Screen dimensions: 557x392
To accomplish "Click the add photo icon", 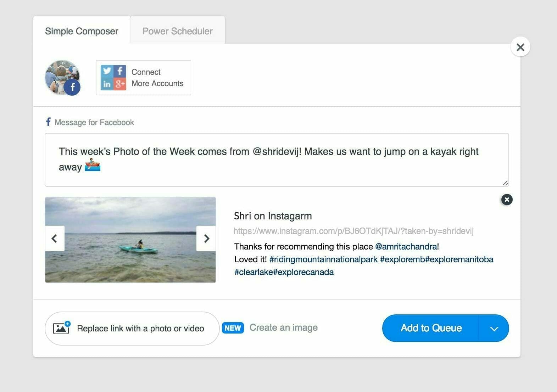I will click(x=62, y=328).
